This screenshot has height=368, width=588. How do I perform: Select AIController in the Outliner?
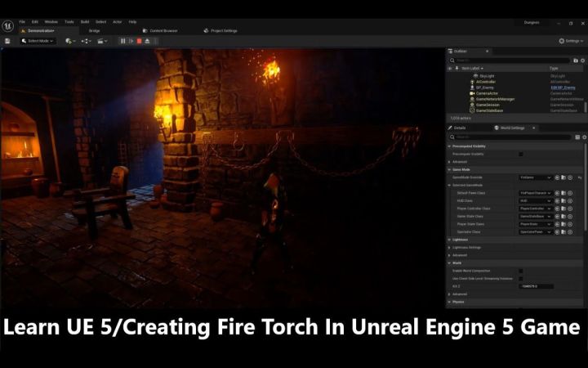point(486,82)
